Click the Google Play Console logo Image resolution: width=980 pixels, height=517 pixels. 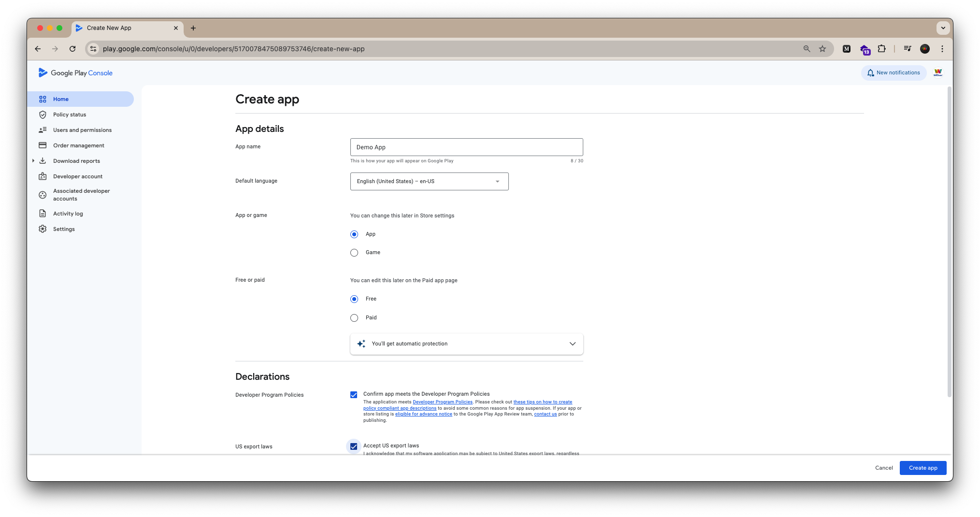point(75,73)
